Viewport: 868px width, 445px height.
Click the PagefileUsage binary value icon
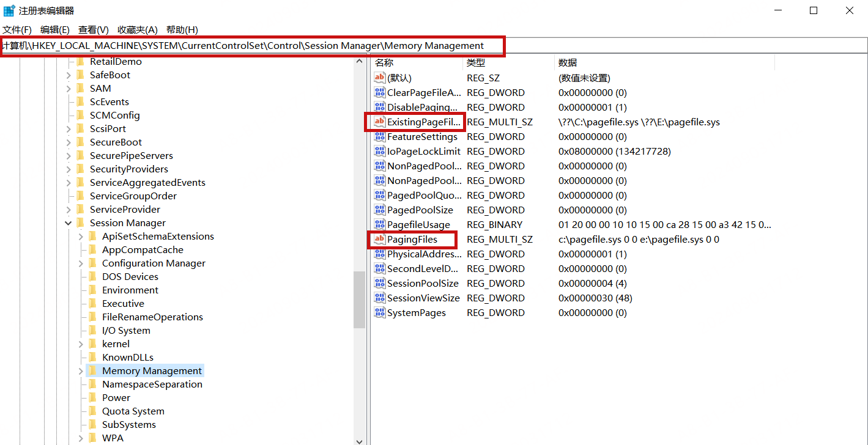379,225
